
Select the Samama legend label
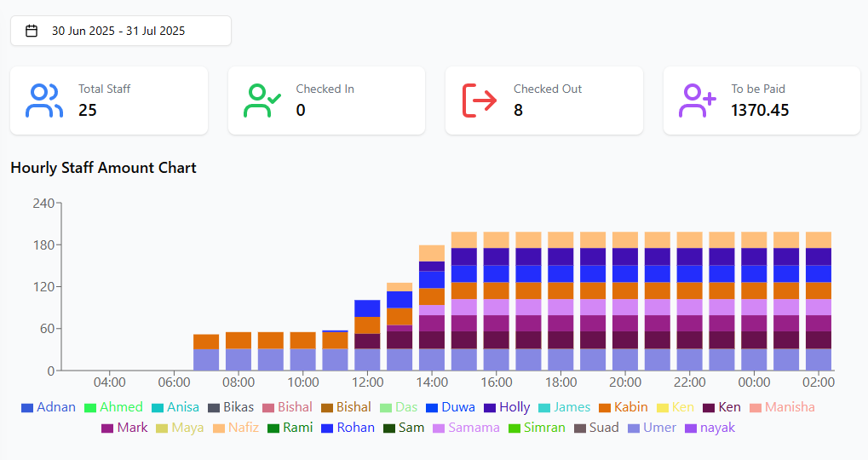(474, 428)
